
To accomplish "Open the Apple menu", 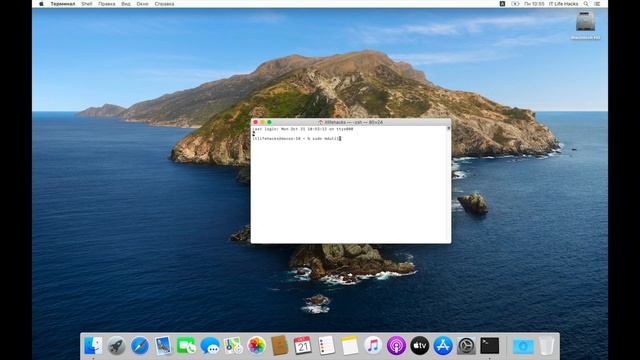I will click(x=41, y=4).
